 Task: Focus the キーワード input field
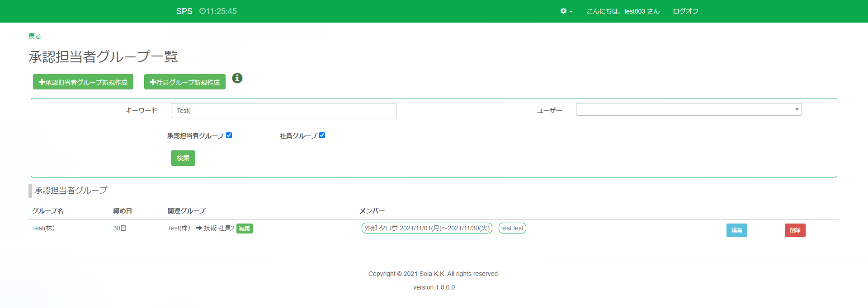click(x=283, y=111)
